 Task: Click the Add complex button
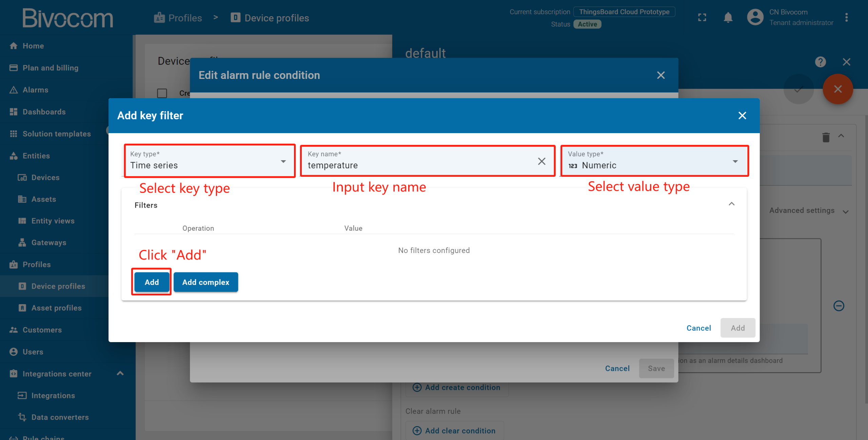(205, 282)
